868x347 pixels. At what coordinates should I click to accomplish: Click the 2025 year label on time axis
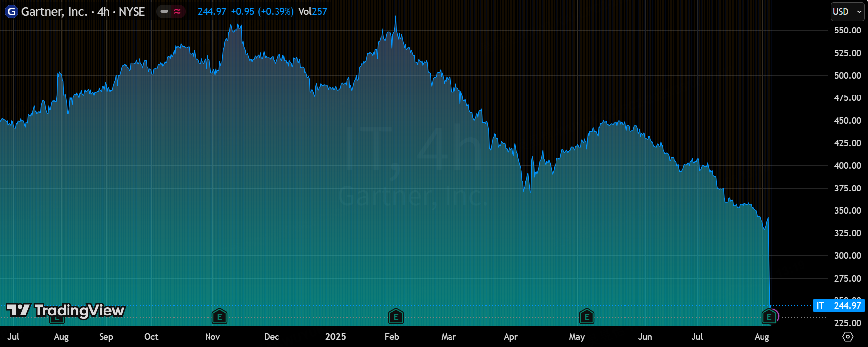[x=336, y=337]
